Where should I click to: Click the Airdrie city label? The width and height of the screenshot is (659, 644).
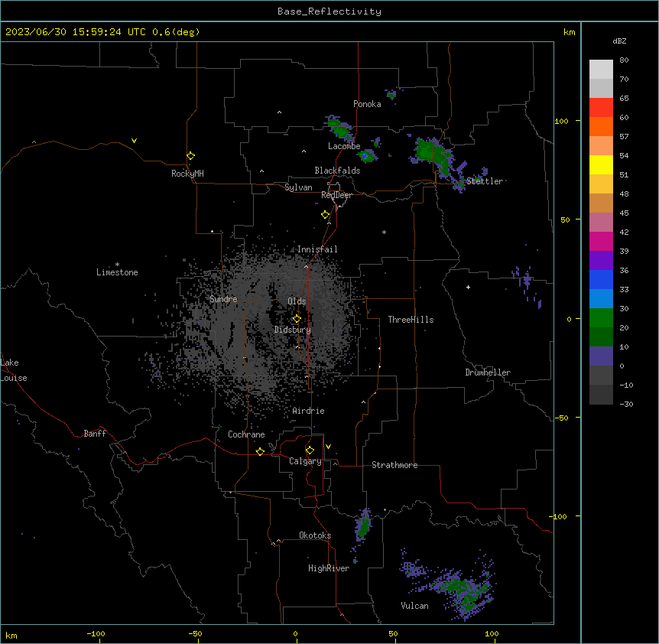[308, 411]
